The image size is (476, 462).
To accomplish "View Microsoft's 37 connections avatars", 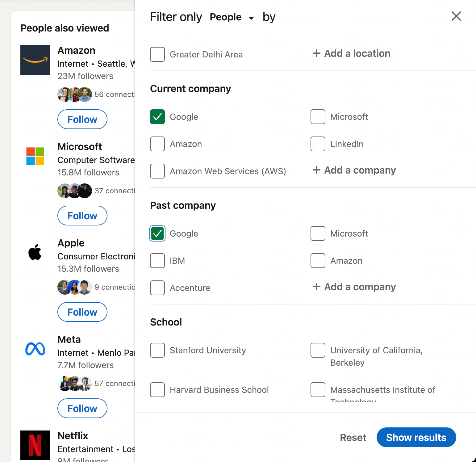I will point(75,191).
